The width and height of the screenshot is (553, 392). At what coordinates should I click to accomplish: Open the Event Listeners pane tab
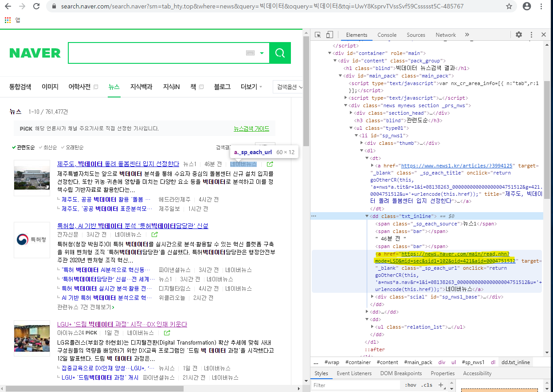[354, 373]
